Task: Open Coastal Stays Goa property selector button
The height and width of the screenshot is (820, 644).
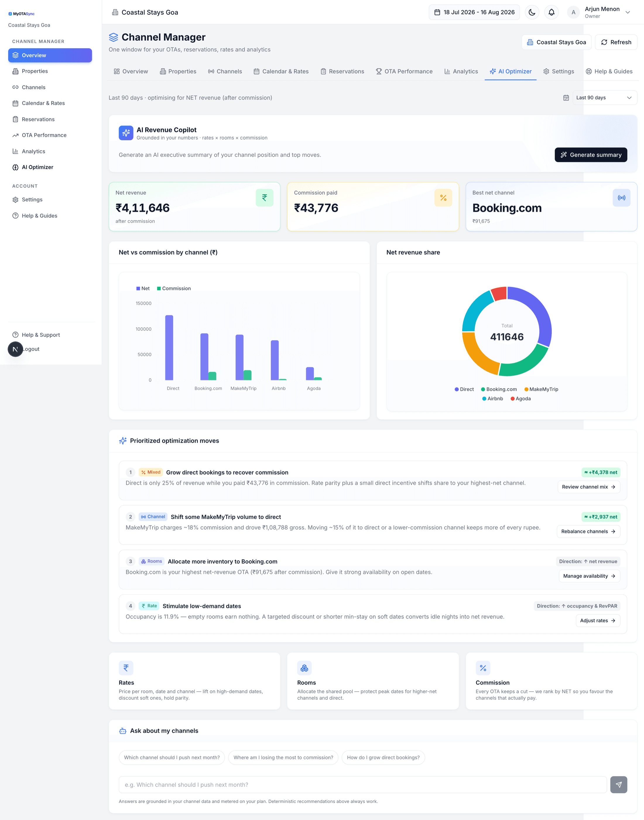Action: click(x=556, y=42)
